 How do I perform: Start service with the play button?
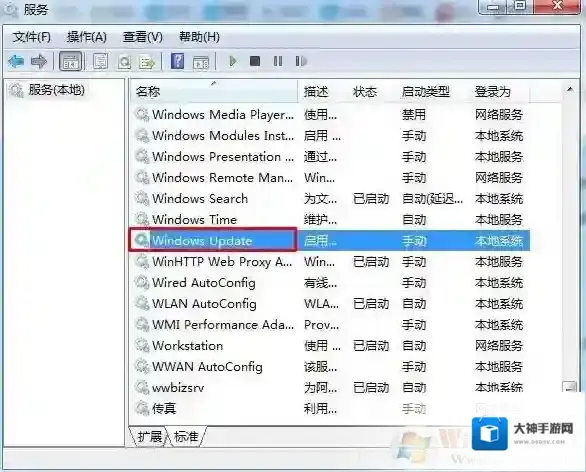[x=233, y=61]
